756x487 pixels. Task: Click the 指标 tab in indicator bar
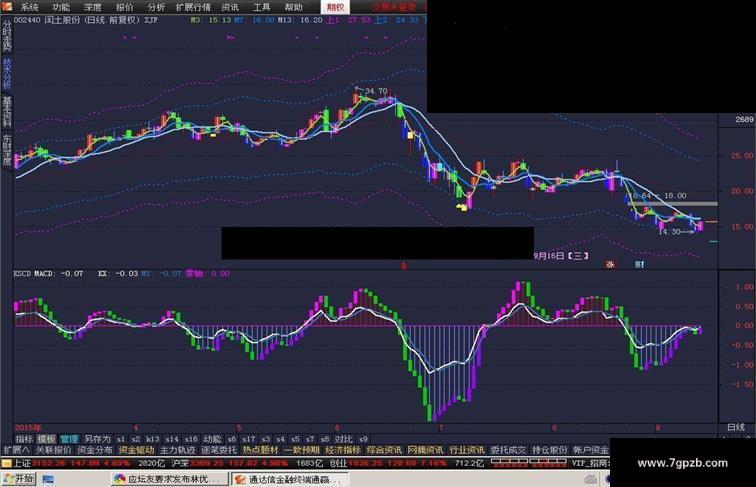(24, 439)
